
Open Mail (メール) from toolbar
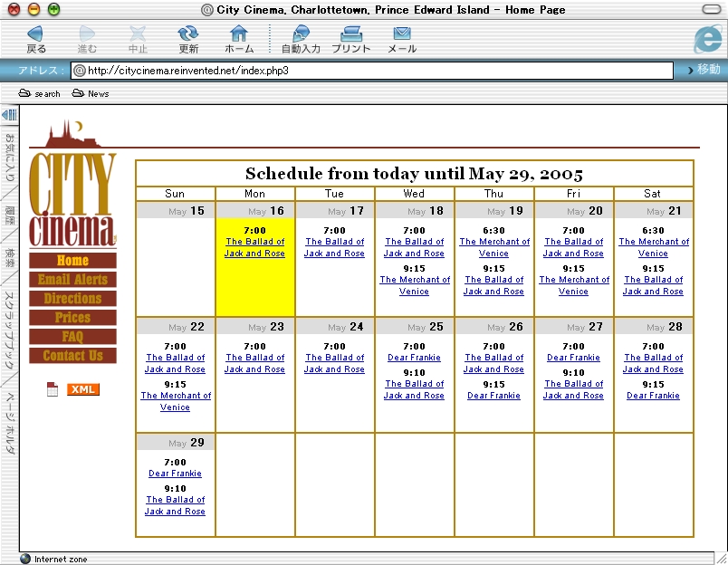point(402,39)
